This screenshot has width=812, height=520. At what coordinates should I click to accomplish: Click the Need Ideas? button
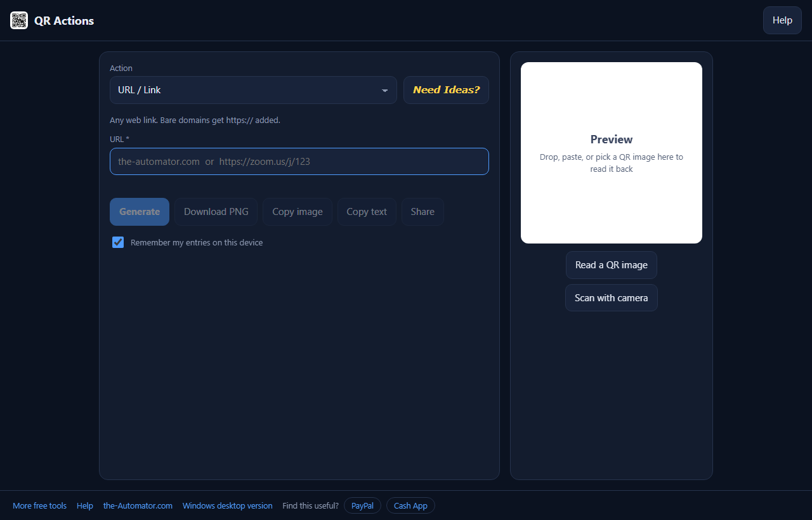(x=446, y=90)
